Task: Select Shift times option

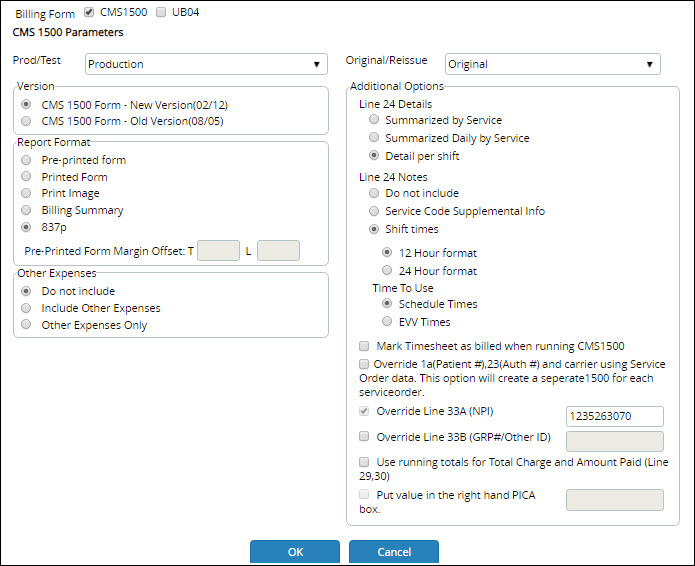Action: 374,229
